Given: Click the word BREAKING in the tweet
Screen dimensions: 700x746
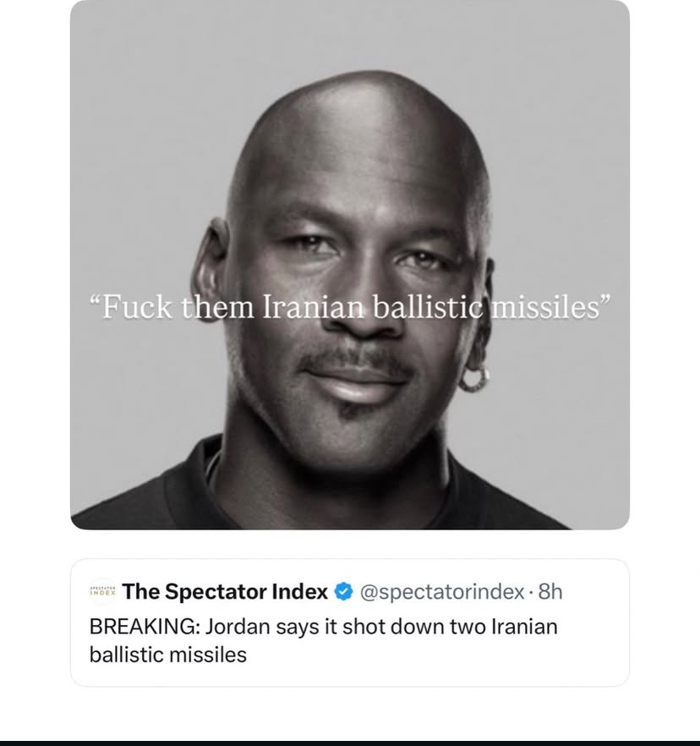Looking at the screenshot, I should [x=141, y=627].
